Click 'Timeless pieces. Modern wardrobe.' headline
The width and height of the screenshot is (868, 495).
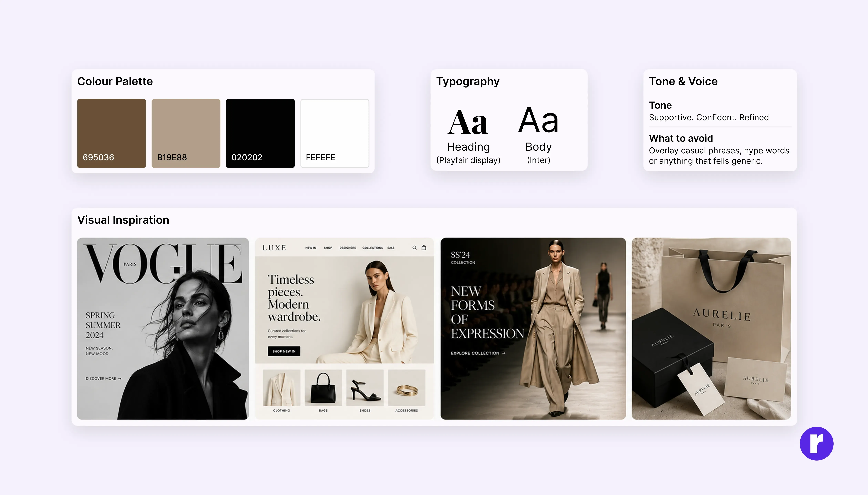[294, 298]
